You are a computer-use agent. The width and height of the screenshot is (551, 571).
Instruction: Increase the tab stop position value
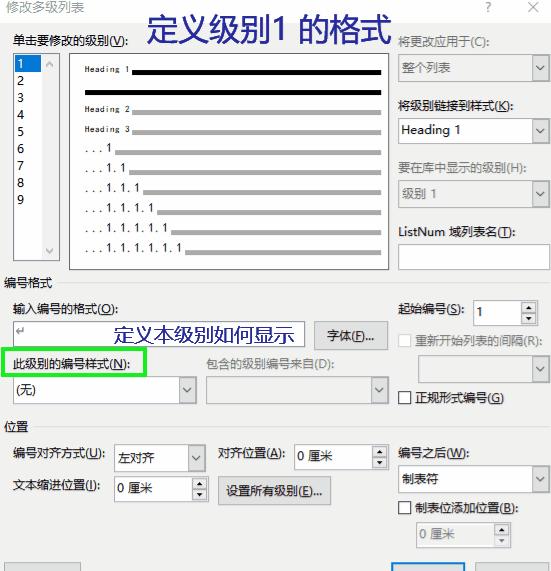click(x=502, y=530)
